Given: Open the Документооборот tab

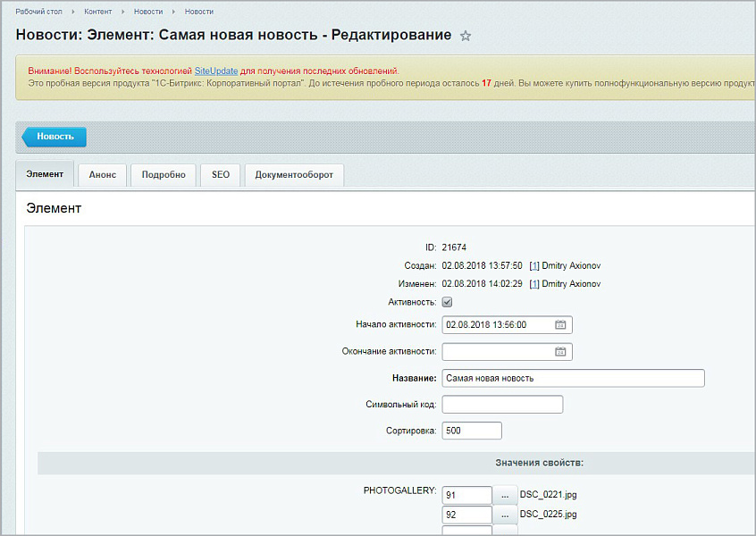Looking at the screenshot, I should [297, 174].
